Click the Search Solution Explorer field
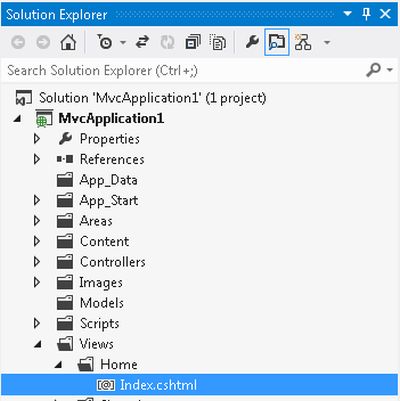This screenshot has height=401, width=400. (183, 70)
